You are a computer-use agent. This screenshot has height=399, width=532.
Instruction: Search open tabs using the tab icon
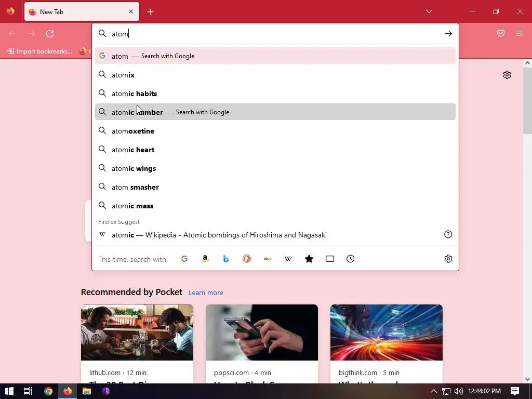330,259
